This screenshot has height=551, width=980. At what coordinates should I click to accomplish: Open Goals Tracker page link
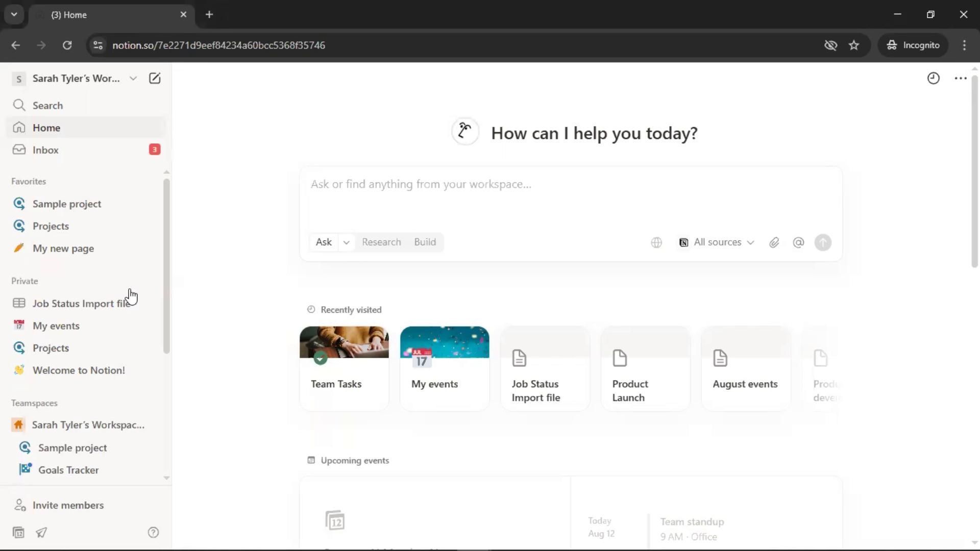(x=68, y=469)
